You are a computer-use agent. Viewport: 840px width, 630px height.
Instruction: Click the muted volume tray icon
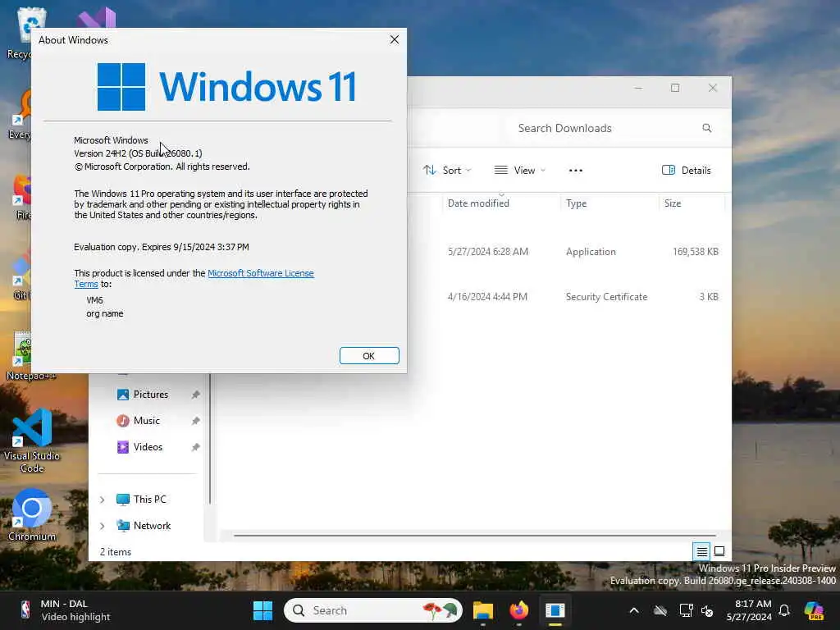[707, 610]
